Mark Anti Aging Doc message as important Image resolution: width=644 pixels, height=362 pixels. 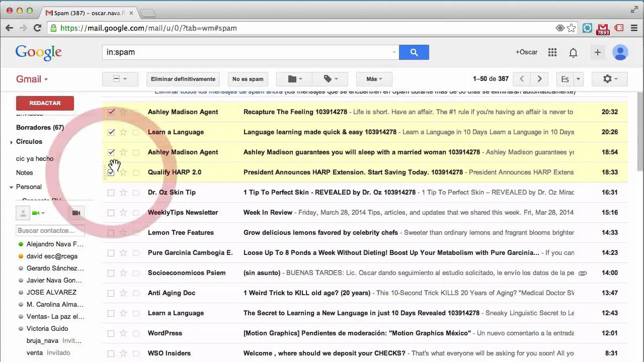point(136,293)
